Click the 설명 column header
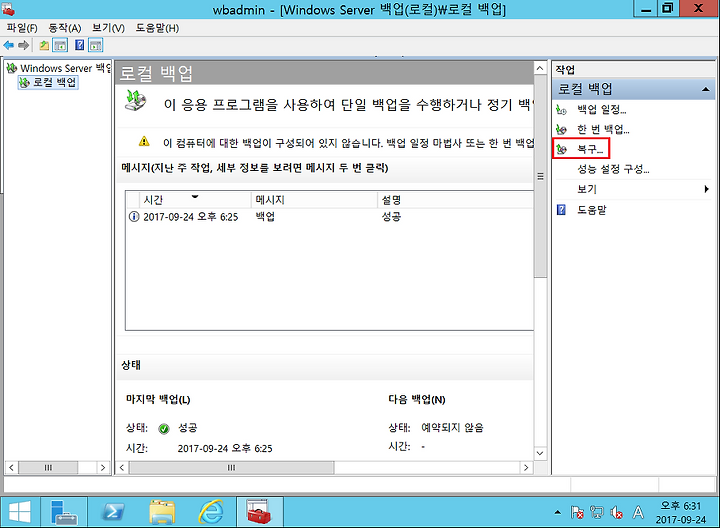 click(x=456, y=200)
